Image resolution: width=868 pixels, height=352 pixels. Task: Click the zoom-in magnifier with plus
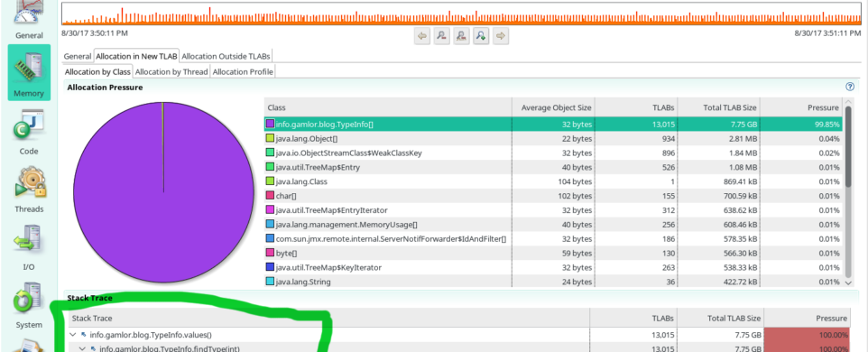481,36
